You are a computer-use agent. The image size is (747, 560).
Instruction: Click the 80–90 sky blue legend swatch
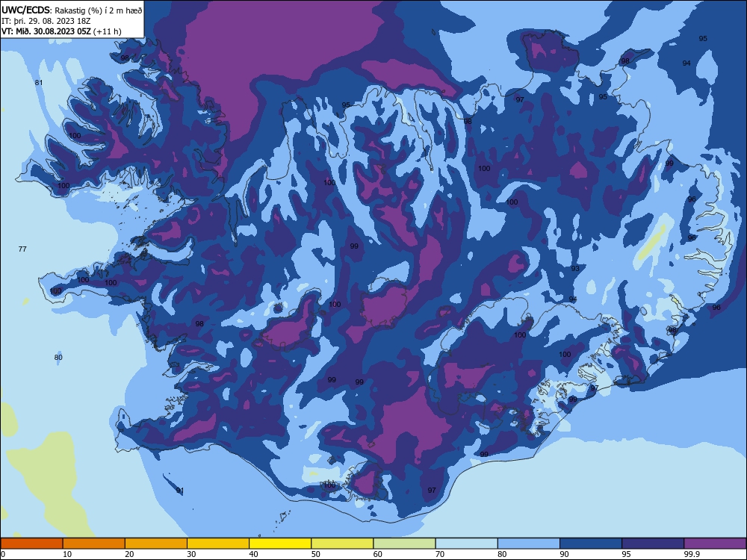tap(529, 544)
